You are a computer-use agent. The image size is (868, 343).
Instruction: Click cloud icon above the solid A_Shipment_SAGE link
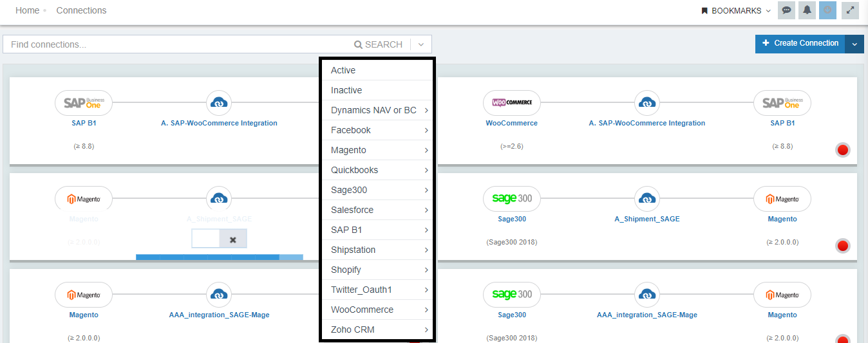click(x=647, y=198)
